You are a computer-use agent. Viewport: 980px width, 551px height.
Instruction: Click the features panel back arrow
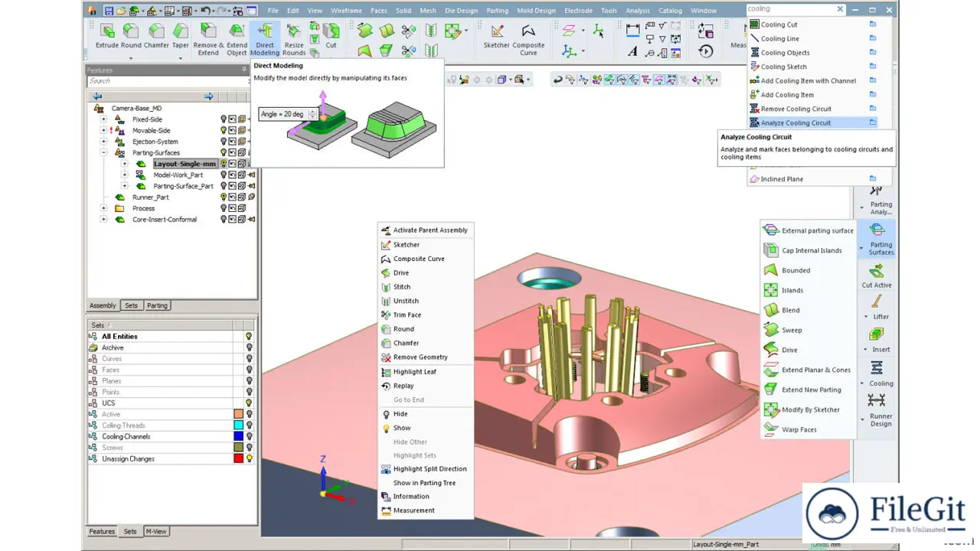coord(97,96)
